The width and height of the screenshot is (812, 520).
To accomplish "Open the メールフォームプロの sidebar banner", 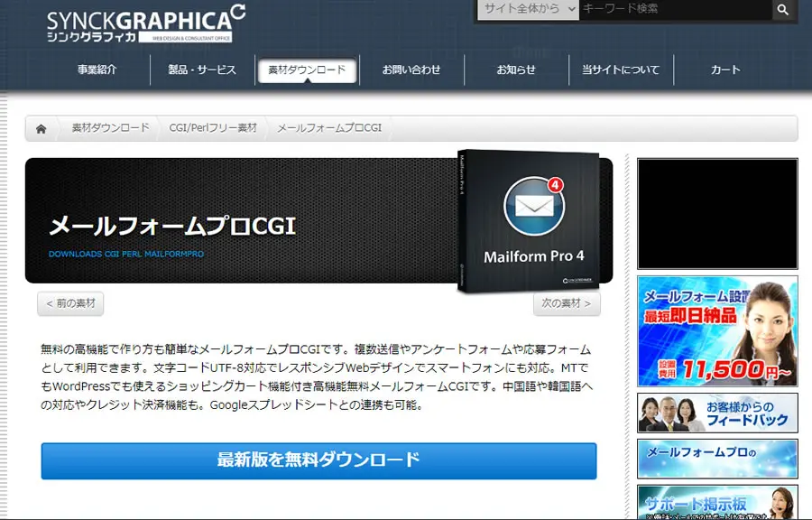I will click(x=717, y=459).
